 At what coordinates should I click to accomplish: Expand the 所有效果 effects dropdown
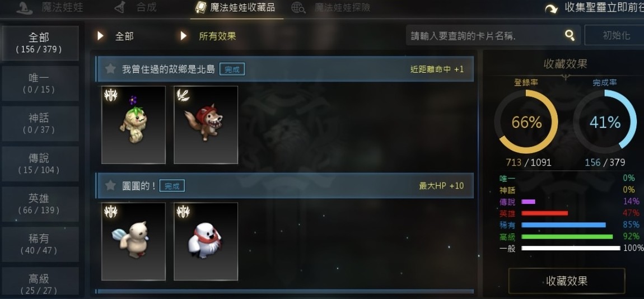(208, 36)
